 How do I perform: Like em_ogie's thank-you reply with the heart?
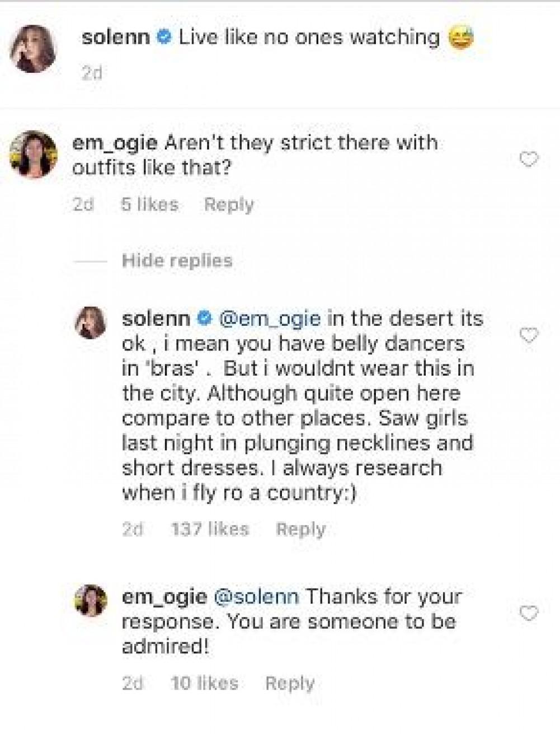pos(529,613)
